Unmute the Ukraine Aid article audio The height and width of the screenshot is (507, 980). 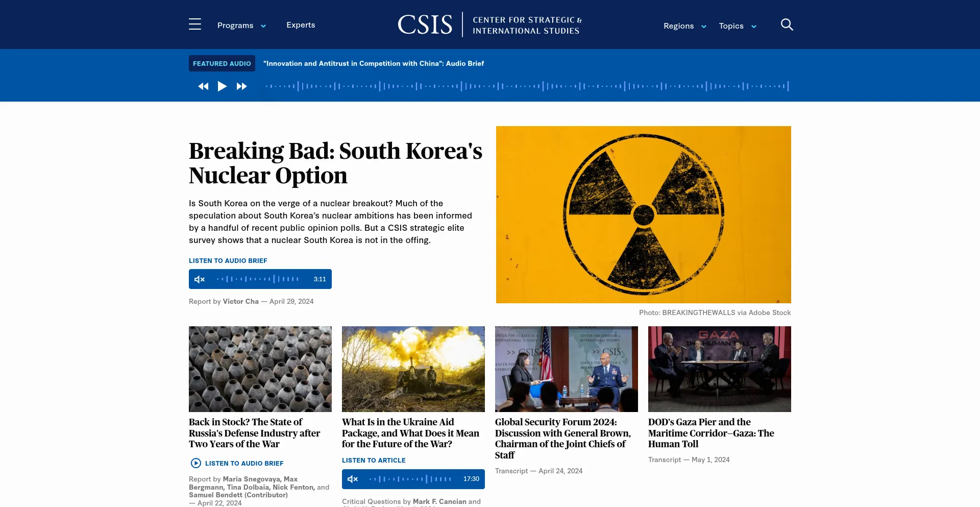coord(353,479)
